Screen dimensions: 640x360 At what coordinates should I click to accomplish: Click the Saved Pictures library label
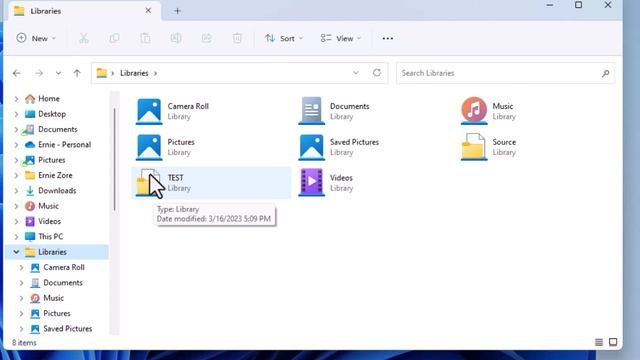[x=354, y=142]
